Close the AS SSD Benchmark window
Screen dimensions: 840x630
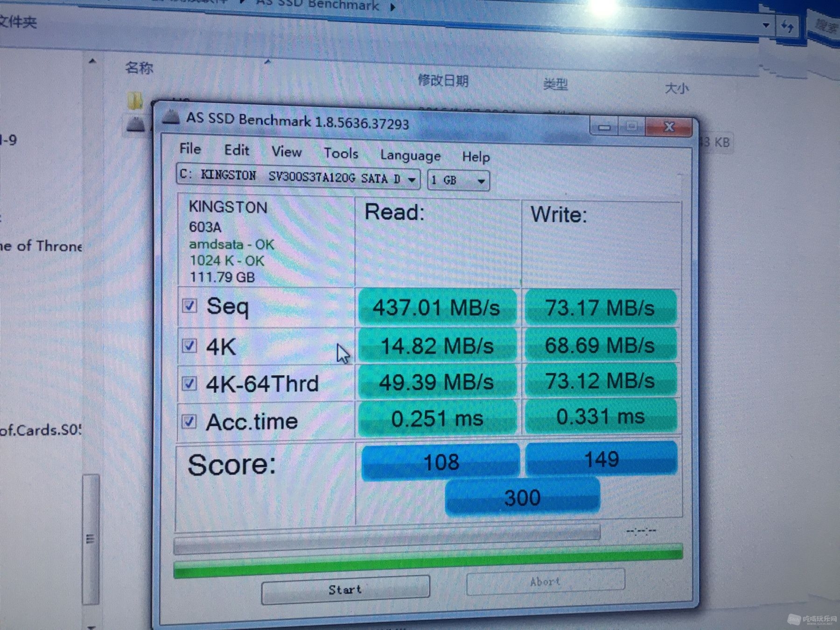669,127
